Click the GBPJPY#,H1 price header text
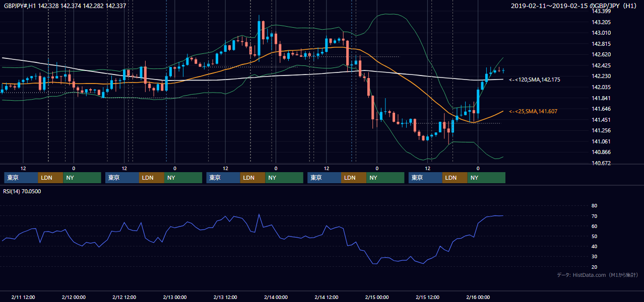Viewport: 644px width, 302px height. click(x=65, y=6)
